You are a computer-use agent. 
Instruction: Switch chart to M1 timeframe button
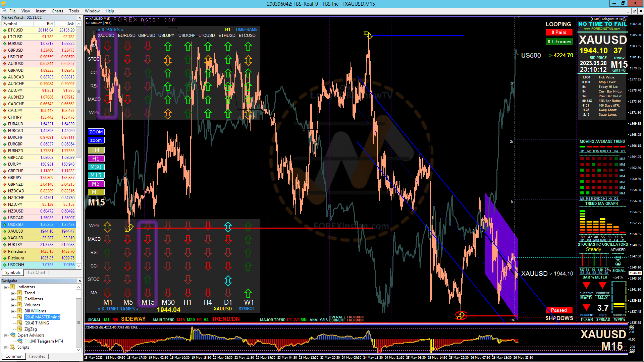click(x=96, y=192)
